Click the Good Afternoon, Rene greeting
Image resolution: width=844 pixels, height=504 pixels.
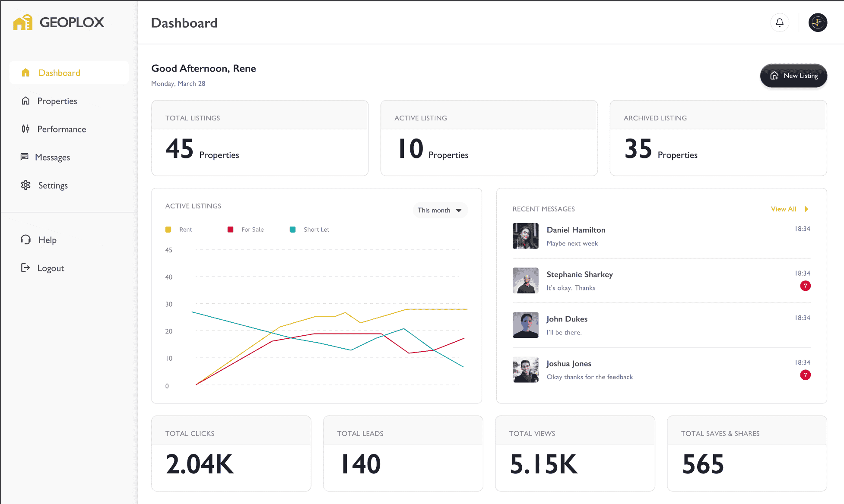click(x=203, y=68)
